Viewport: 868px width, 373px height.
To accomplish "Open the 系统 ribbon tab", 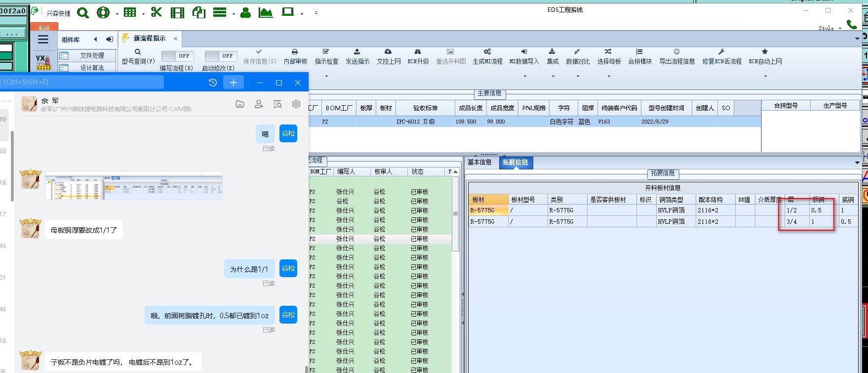I will tap(44, 28).
